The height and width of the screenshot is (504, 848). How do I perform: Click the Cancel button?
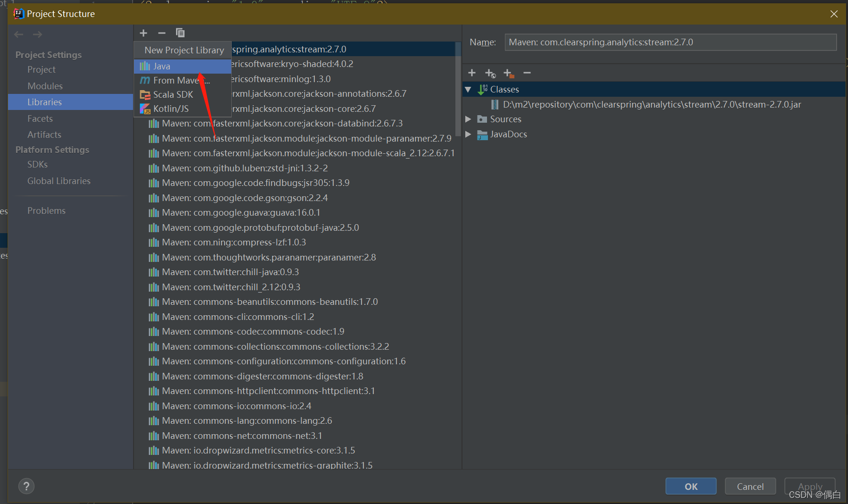(750, 486)
